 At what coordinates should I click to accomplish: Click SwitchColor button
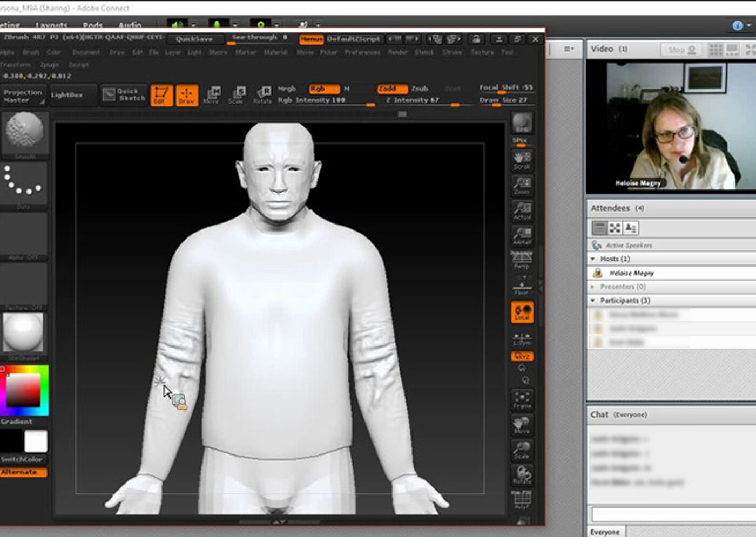point(22,459)
